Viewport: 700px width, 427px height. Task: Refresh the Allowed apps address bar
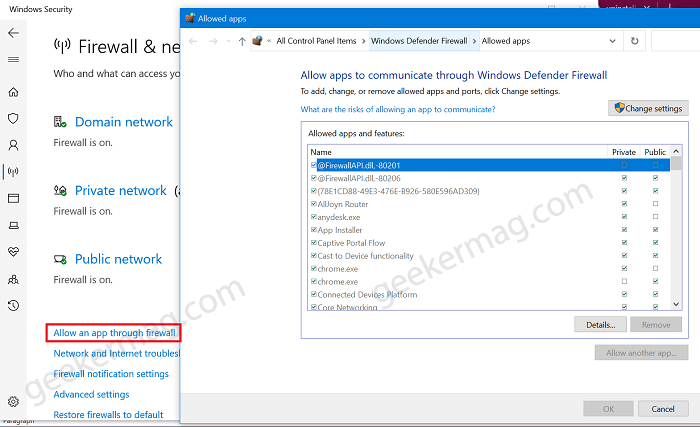(x=634, y=41)
